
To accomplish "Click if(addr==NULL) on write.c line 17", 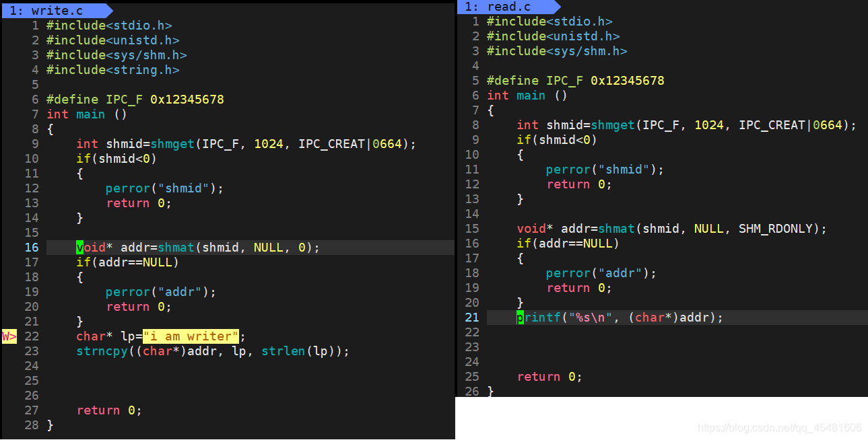I will [x=128, y=262].
